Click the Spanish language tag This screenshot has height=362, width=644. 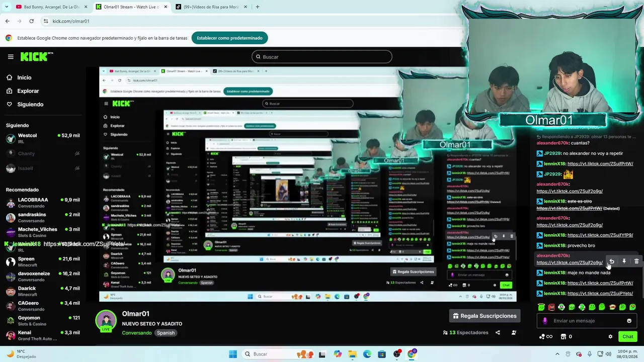(x=166, y=333)
